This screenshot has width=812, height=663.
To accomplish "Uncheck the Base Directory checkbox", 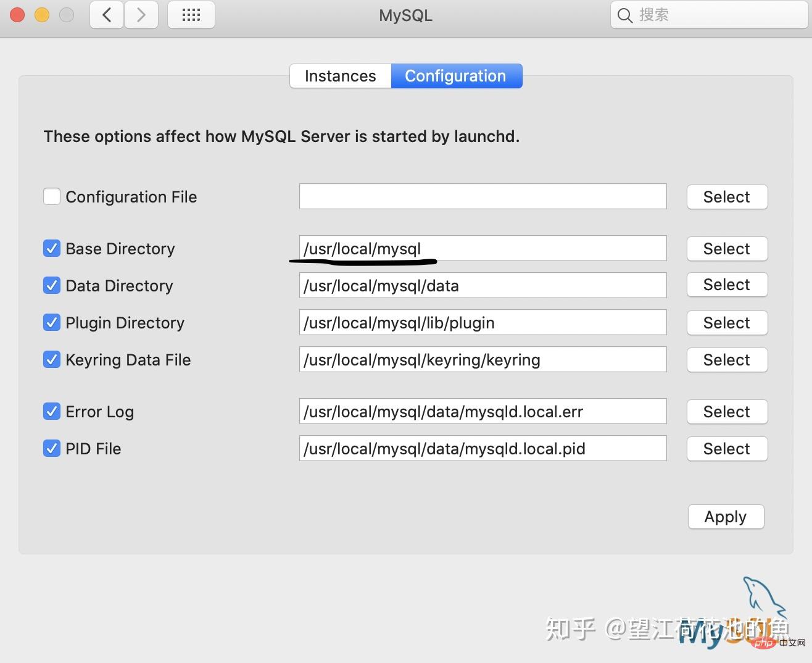I will coord(52,249).
